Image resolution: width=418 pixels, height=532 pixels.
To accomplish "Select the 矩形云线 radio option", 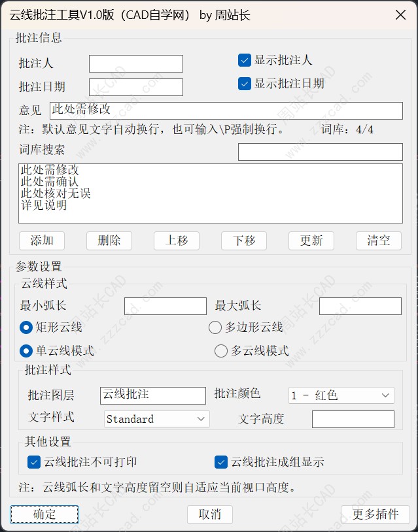I will point(26,327).
